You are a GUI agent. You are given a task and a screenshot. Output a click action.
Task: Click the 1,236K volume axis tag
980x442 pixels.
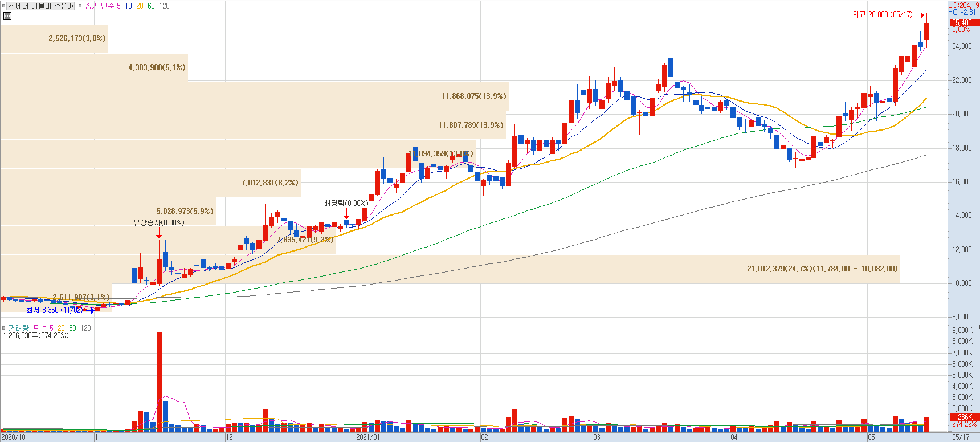click(x=964, y=417)
